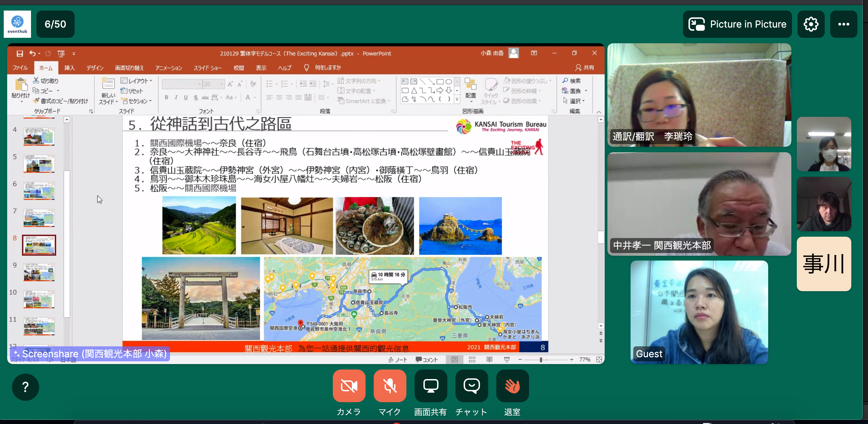Click the zoom slider handle
The width and height of the screenshot is (868, 424).
point(541,360)
